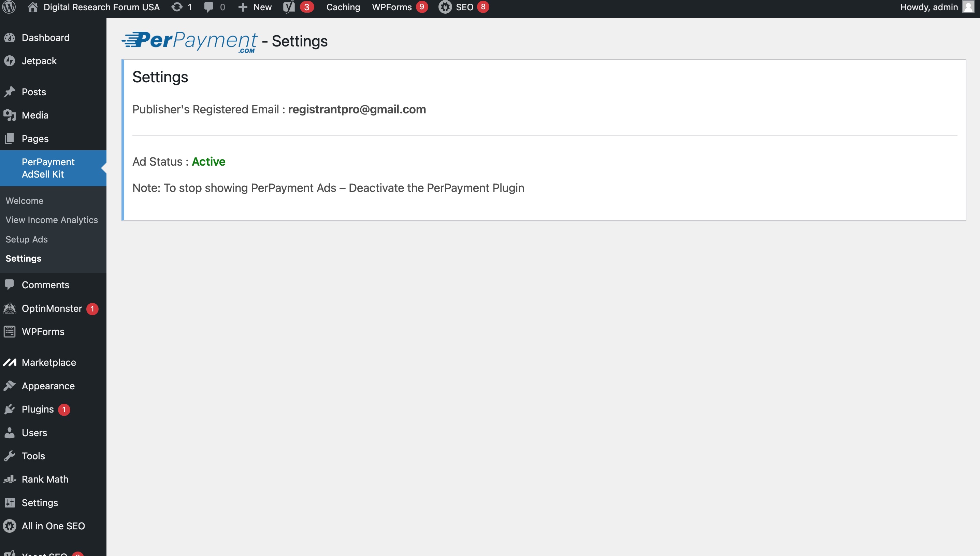Click the Posts pin icon

click(10, 92)
